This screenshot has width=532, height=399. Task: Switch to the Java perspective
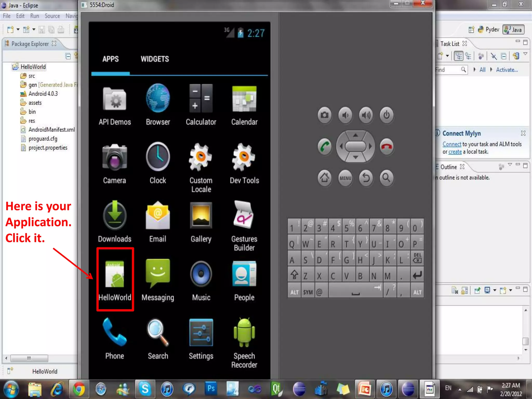click(x=514, y=30)
